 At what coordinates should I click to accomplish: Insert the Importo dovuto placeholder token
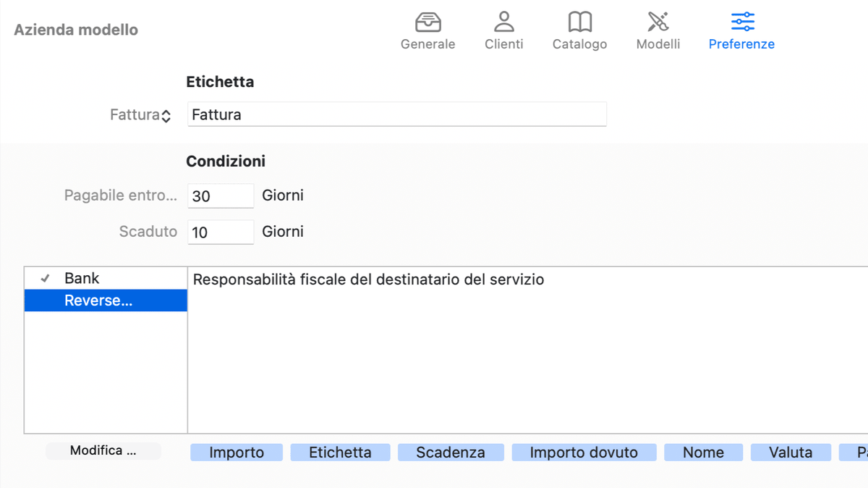point(584,453)
